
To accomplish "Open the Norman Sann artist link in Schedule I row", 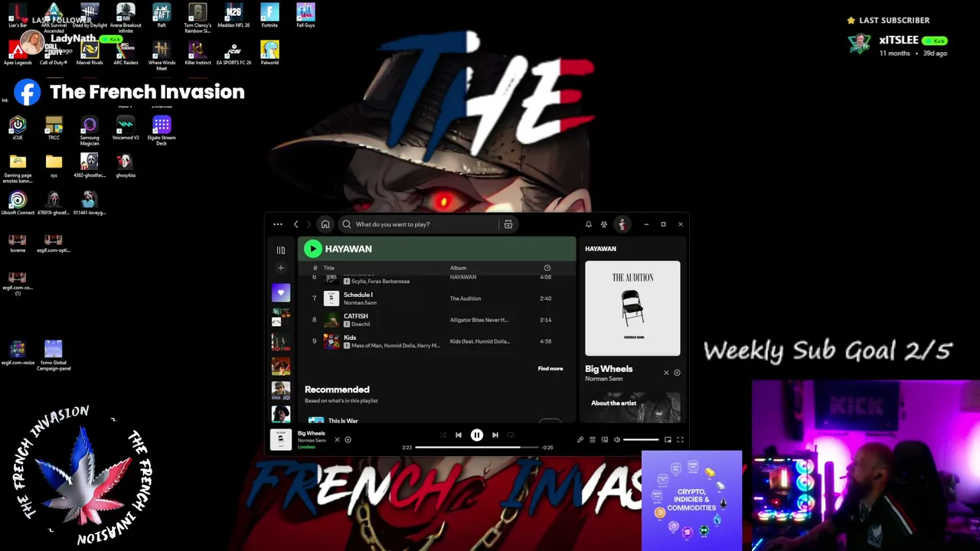I will click(x=360, y=302).
